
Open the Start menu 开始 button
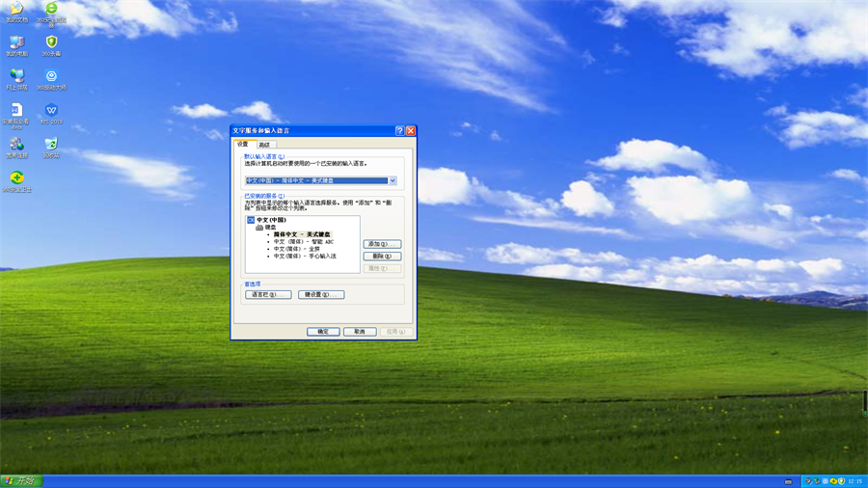pos(21,481)
